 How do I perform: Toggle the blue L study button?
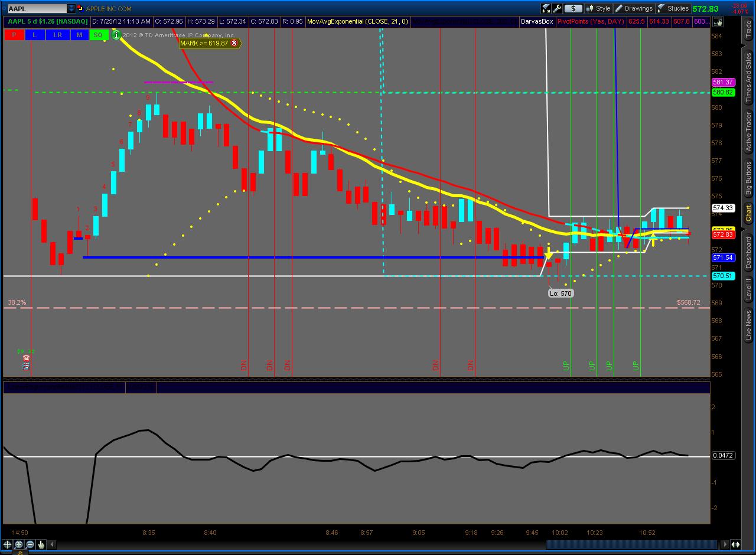click(x=35, y=35)
